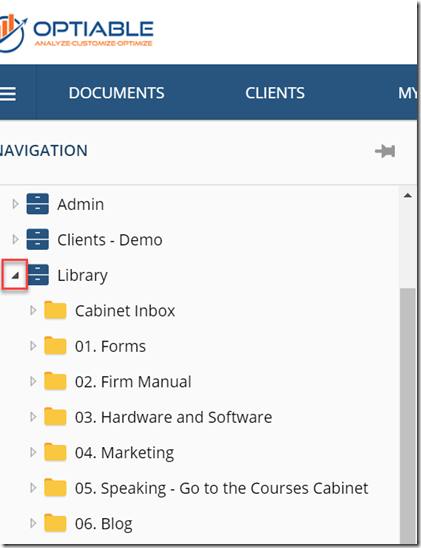Click the 06. Blog folder icon

pos(55,523)
